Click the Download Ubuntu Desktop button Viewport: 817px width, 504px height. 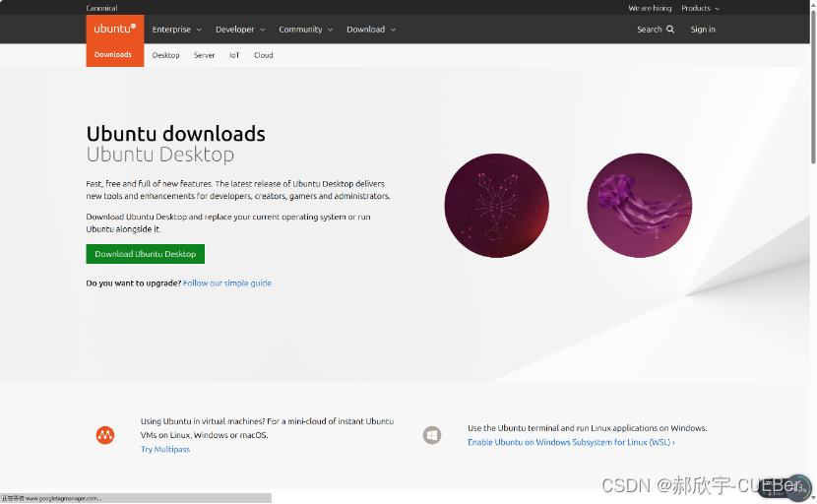click(x=146, y=254)
